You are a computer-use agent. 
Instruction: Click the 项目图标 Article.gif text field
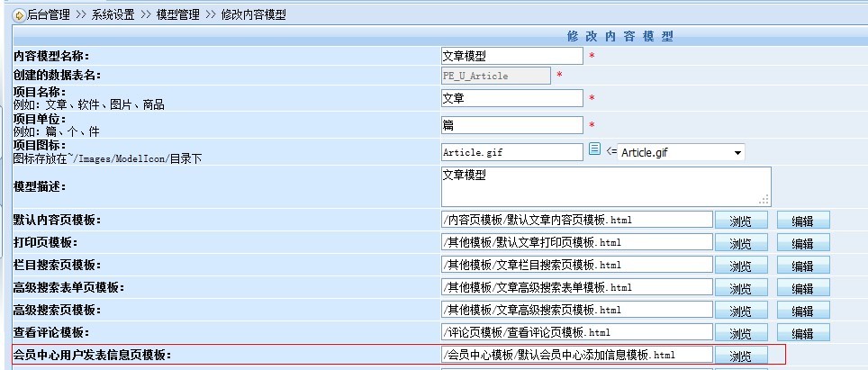[511, 153]
